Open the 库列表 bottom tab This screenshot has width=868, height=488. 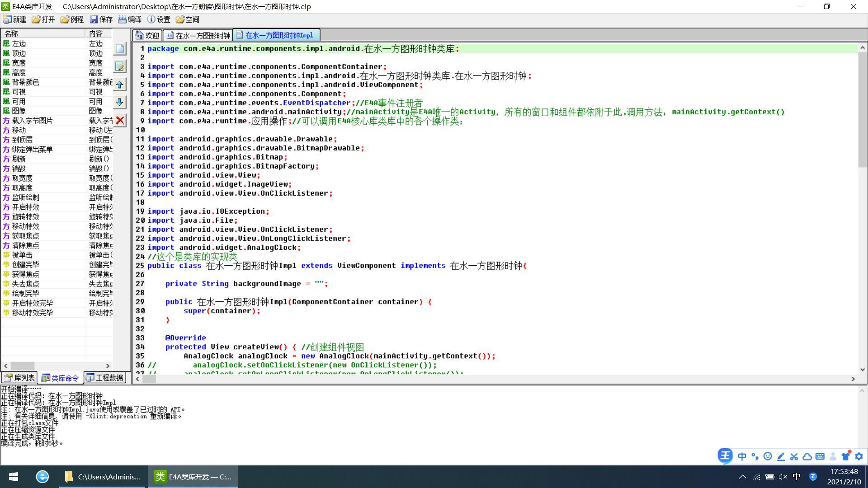pyautogui.click(x=19, y=378)
